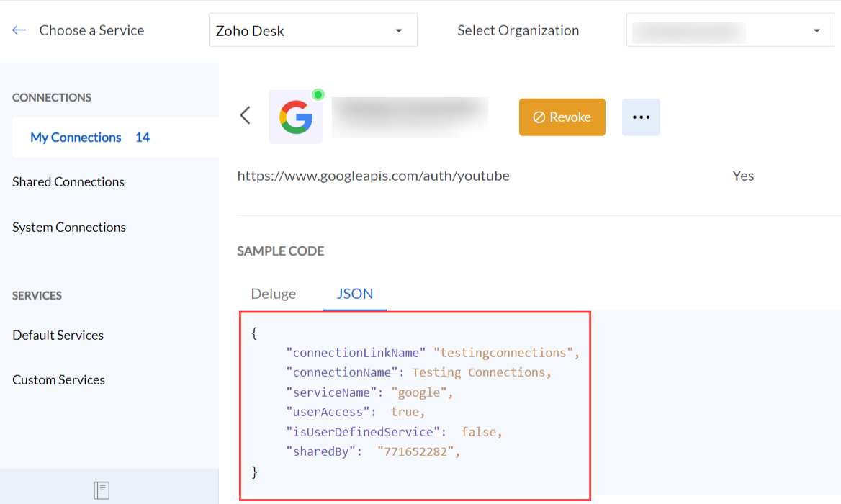Open the book icon at sidebar bottom
The height and width of the screenshot is (504, 841).
[x=102, y=490]
